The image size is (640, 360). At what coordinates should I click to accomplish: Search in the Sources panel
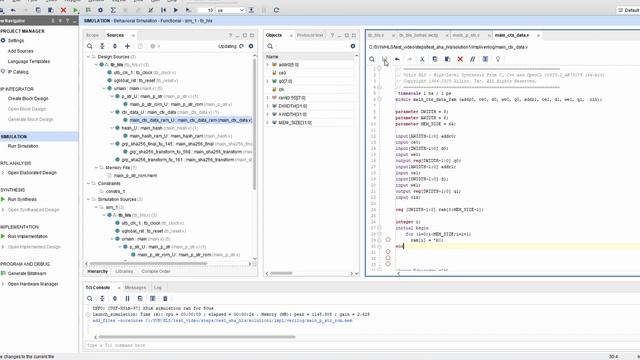pos(90,46)
